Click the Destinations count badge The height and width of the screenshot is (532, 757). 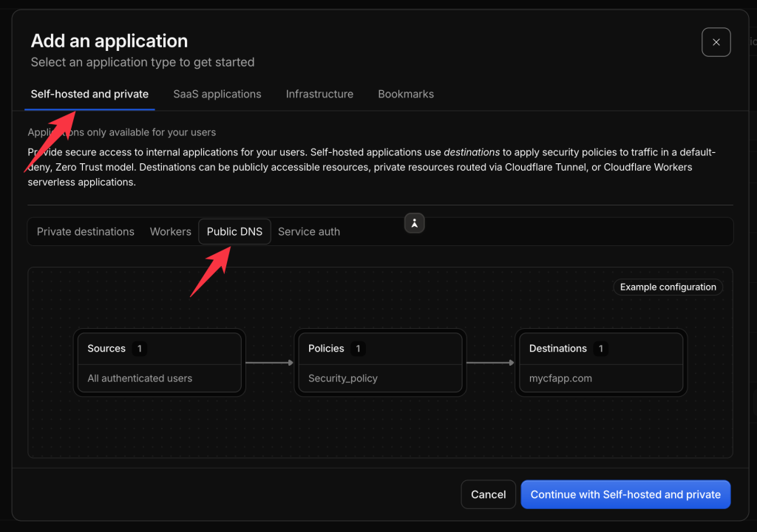coord(600,349)
